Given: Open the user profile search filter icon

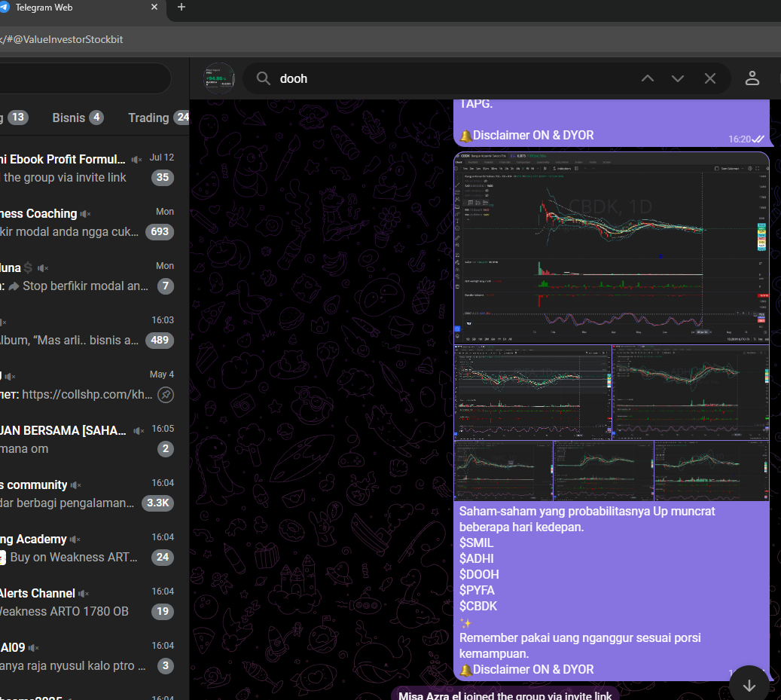Looking at the screenshot, I should tap(752, 78).
